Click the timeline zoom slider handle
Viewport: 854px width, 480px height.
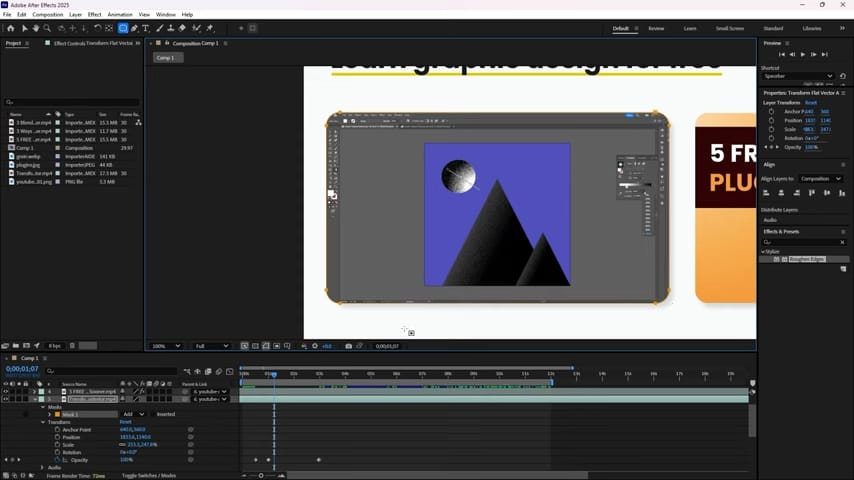[261, 476]
